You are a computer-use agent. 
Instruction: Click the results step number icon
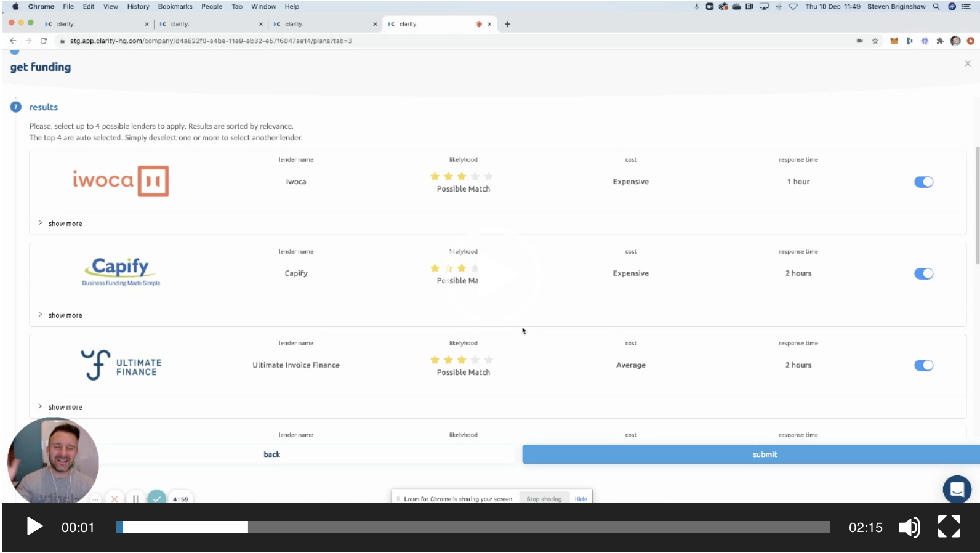16,107
